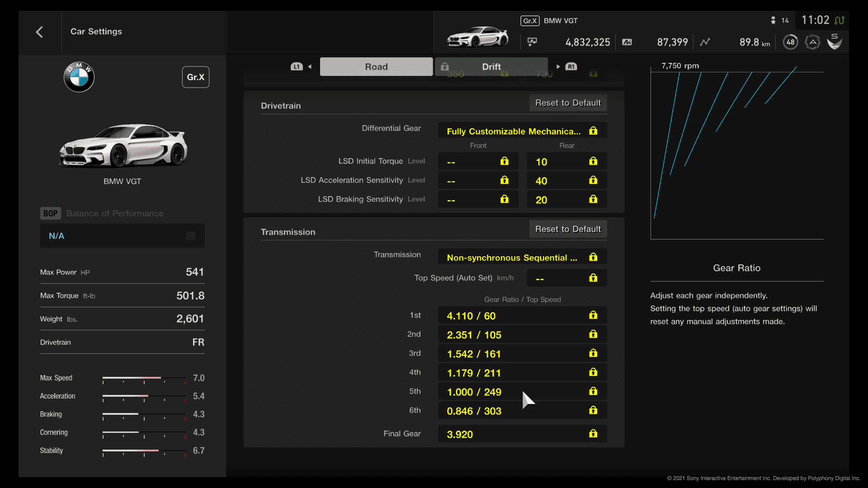Click the leaderboard/ranking icon
Screen dimensions: 868x488
[x=705, y=42]
